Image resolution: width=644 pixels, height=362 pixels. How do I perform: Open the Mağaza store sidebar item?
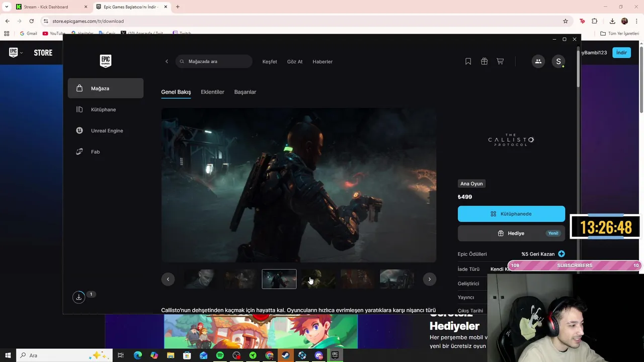click(106, 88)
